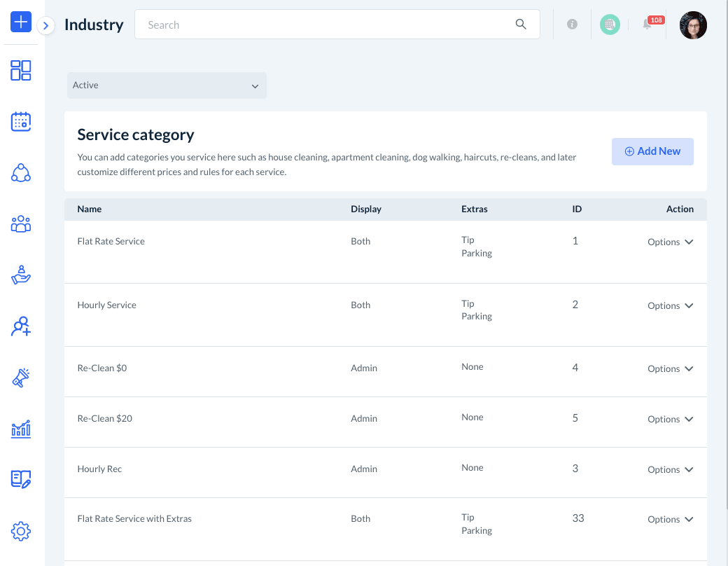Open the Active status dropdown
Screen dimensions: 728x566
pos(167,85)
